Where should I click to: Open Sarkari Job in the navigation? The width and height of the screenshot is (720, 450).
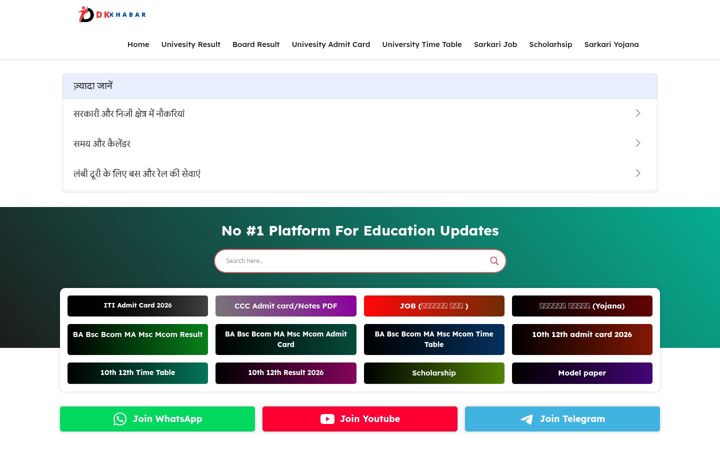click(x=495, y=45)
